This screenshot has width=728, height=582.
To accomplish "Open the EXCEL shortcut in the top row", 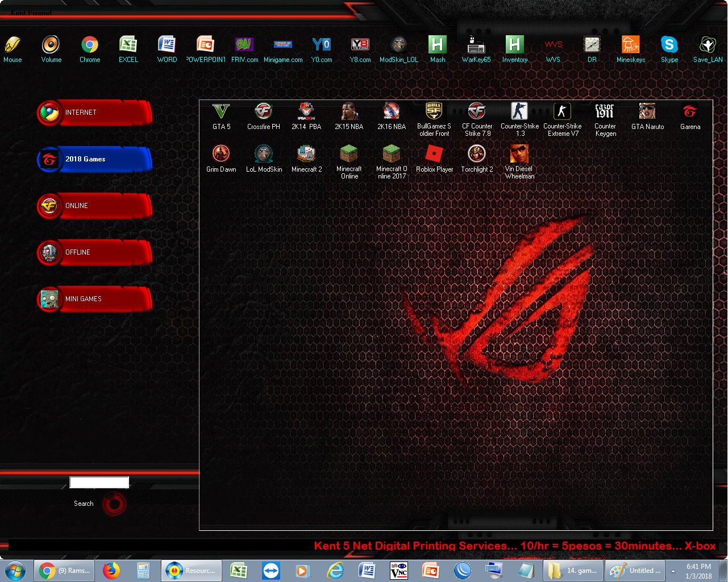I will pyautogui.click(x=128, y=49).
